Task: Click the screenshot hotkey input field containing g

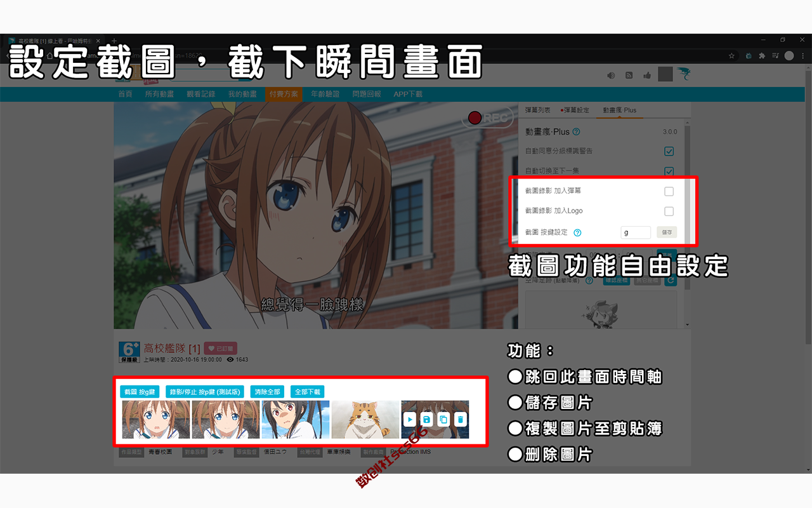Action: tap(636, 232)
